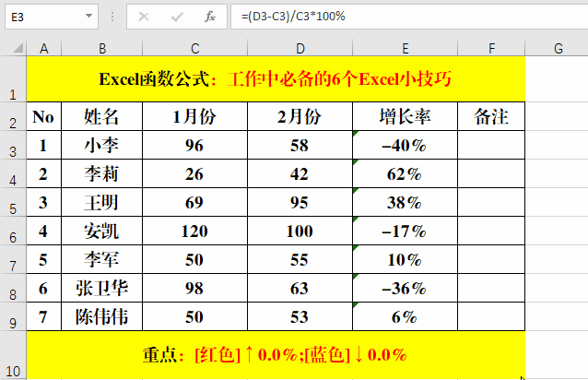588x380 pixels.
Task: Select row 3 header
Action: click(13, 145)
